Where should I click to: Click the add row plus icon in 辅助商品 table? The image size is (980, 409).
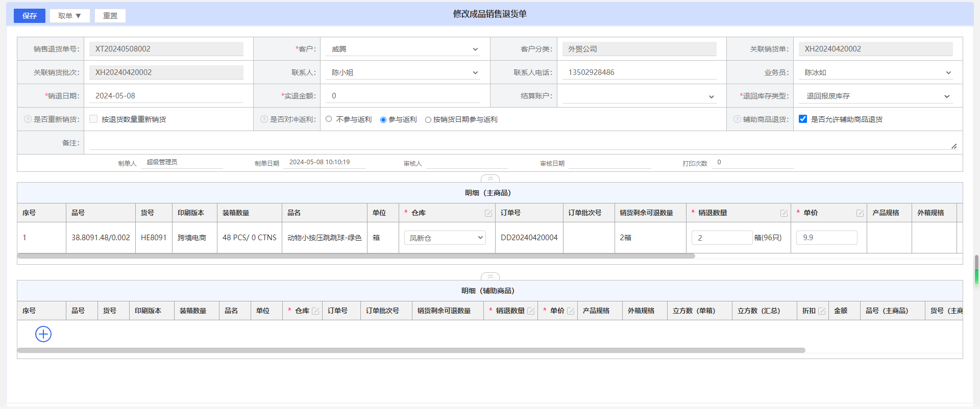[x=43, y=334]
